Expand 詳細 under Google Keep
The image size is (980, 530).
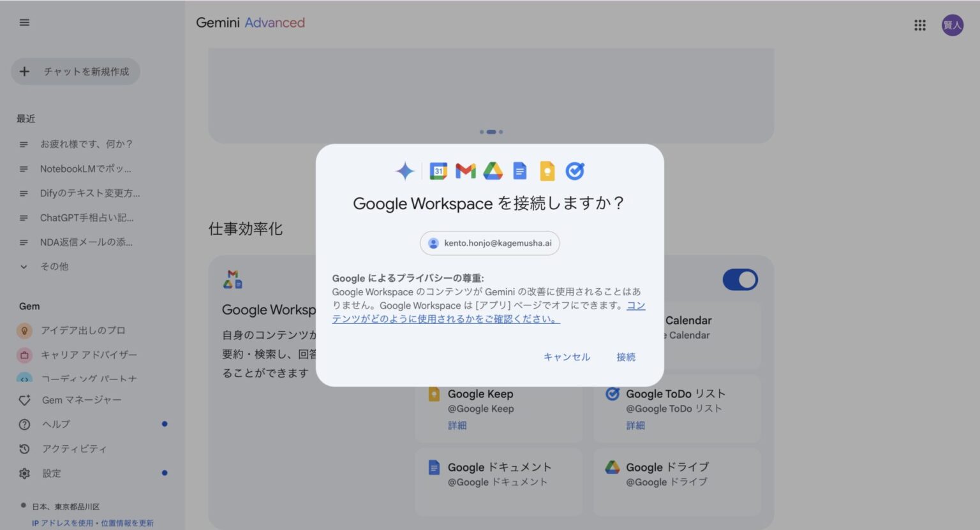457,425
